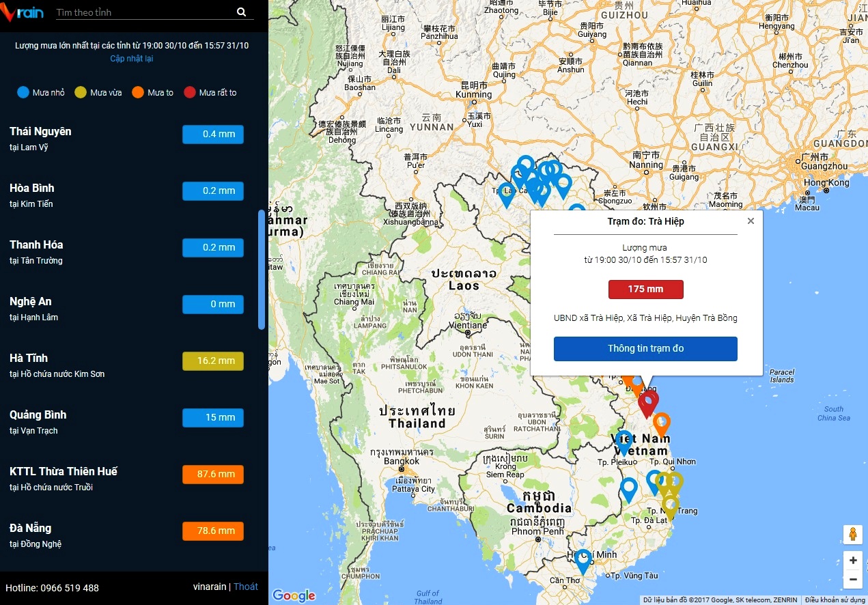The image size is (868, 605).
Task: Select the Thanh Hóa province row
Action: coord(127,251)
